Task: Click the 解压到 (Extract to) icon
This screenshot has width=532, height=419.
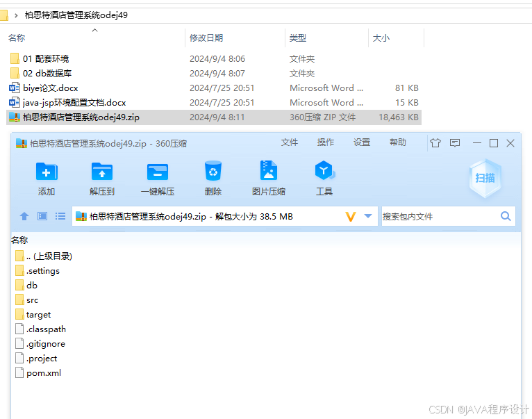Action: click(x=102, y=172)
